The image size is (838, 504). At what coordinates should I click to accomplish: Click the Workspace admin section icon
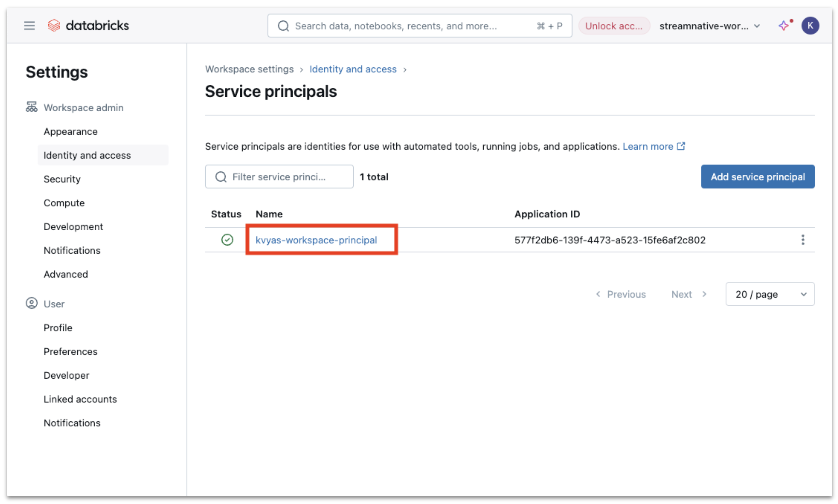(31, 107)
